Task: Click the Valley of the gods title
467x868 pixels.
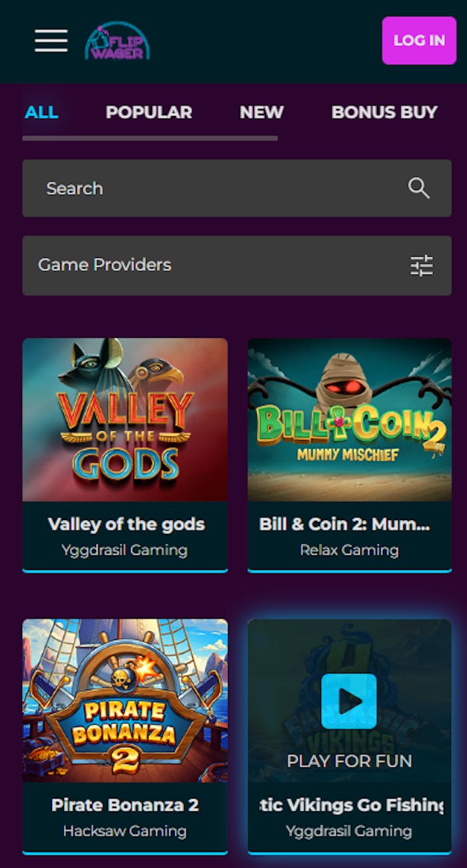Action: point(126,524)
